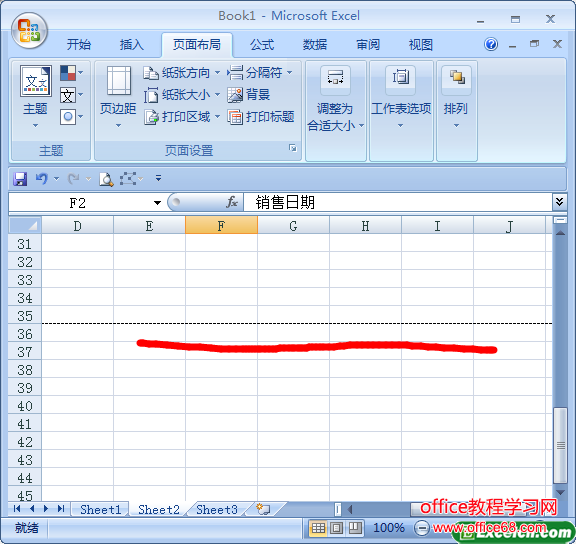
Task: Go to next sheet tab arrow
Action: (46, 508)
